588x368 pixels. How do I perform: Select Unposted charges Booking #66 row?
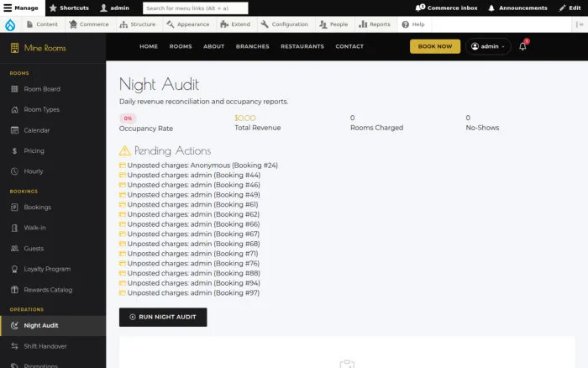click(x=189, y=224)
